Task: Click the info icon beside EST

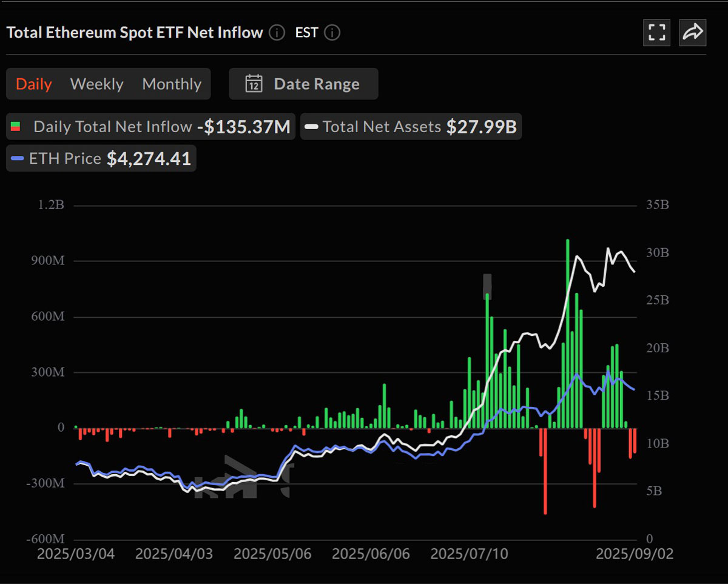Action: click(x=331, y=33)
